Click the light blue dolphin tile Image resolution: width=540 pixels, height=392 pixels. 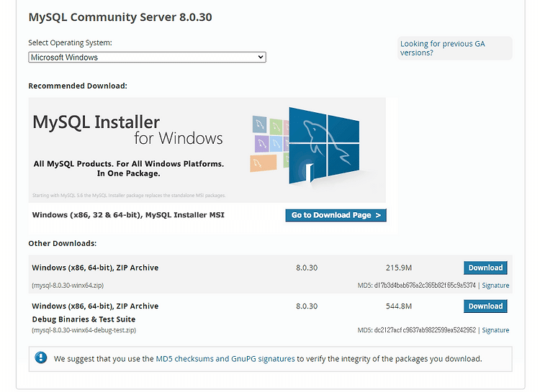point(276,144)
